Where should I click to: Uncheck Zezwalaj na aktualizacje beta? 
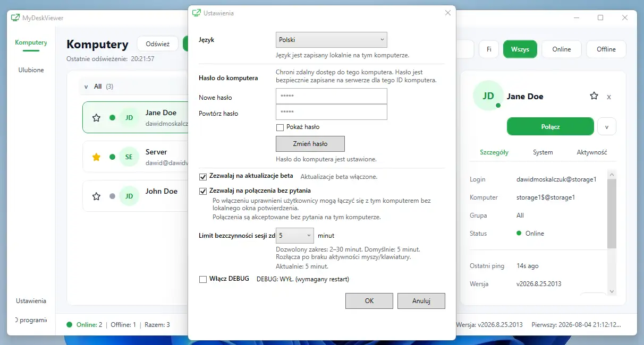pos(203,177)
